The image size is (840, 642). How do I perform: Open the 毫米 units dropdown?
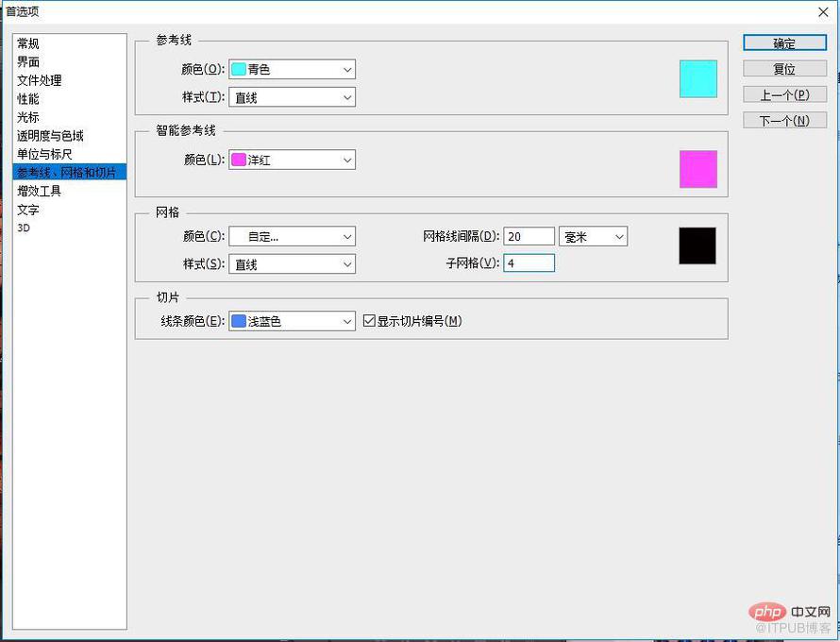(x=593, y=236)
